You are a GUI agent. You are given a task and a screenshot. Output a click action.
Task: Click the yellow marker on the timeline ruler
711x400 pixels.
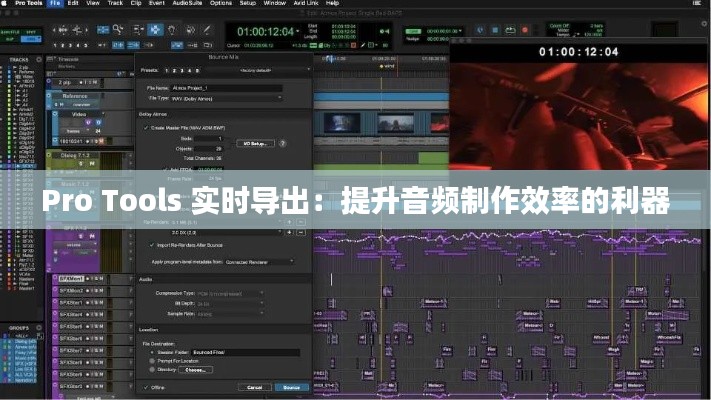(x=382, y=67)
